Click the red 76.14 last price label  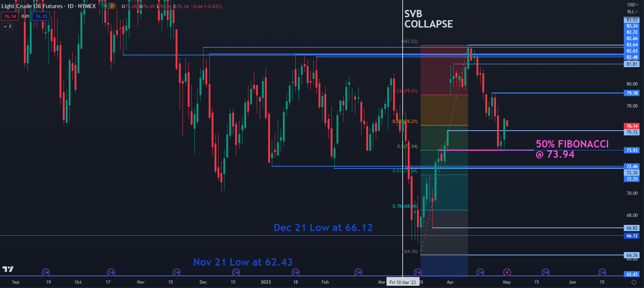(632, 126)
